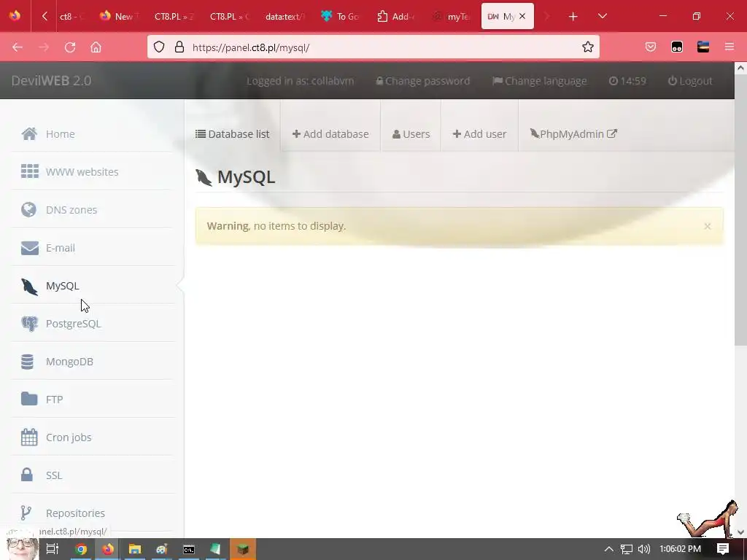The image size is (747, 560).
Task: Launch PhpMyAdmin external link
Action: (x=573, y=134)
